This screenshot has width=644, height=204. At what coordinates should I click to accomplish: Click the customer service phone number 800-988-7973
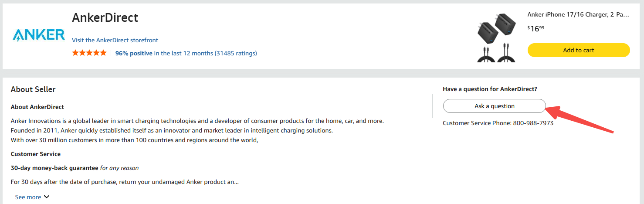pyautogui.click(x=533, y=123)
